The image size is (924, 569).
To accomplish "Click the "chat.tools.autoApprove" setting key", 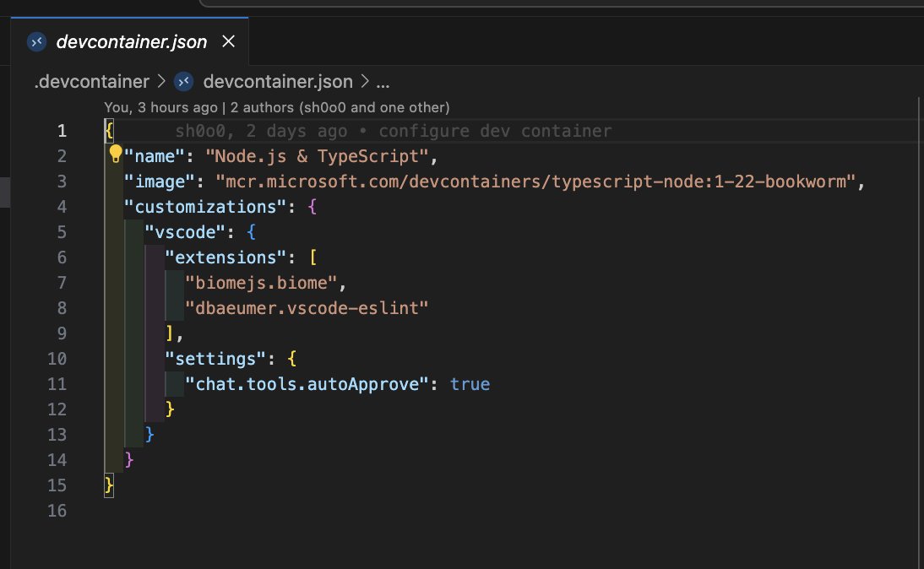I will click(x=307, y=384).
